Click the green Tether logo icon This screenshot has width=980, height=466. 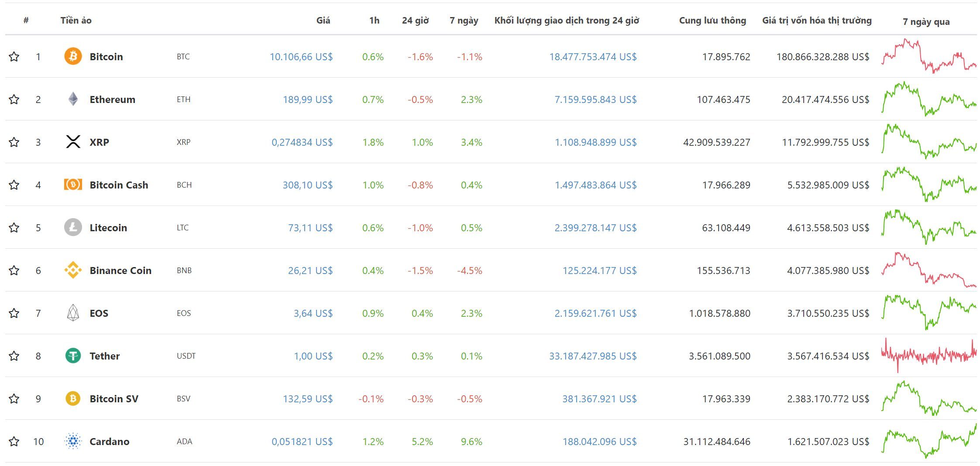73,356
